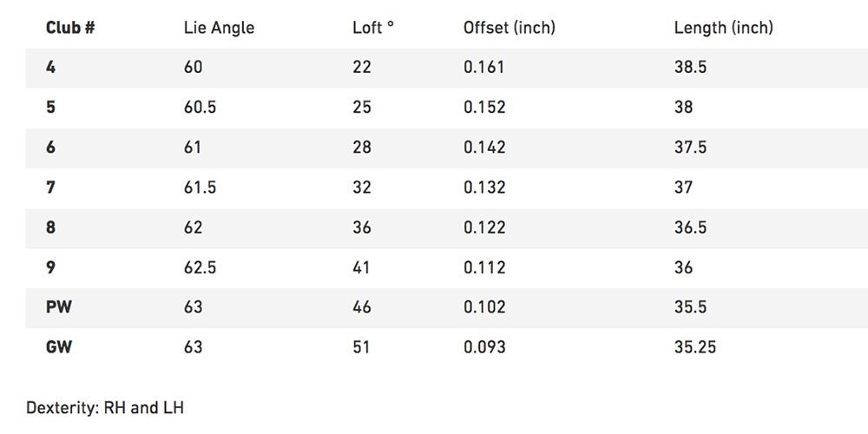868x434 pixels.
Task: Click the club 7 row label
Action: tap(51, 187)
